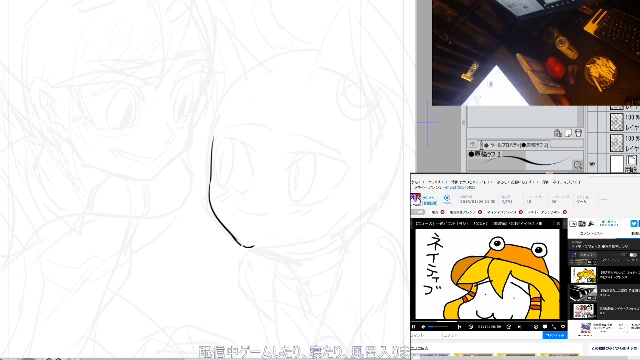
Task: Click the blue comment submit button
Action: click(x=555, y=335)
